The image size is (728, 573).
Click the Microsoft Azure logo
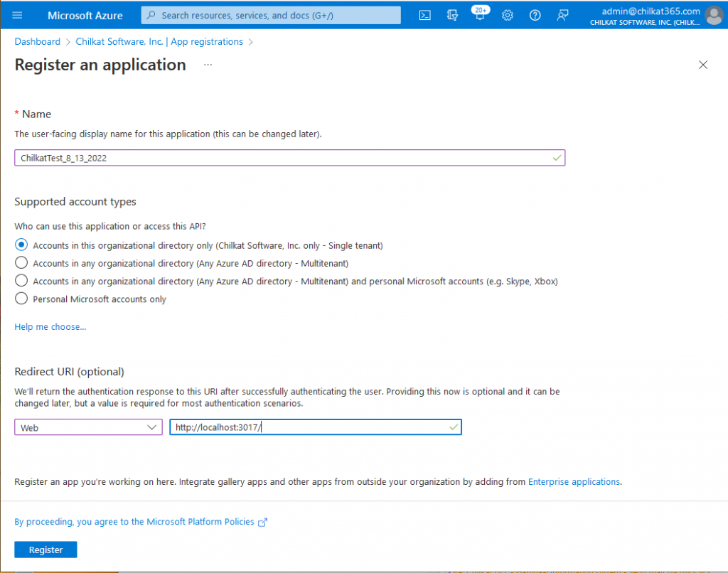coord(85,15)
